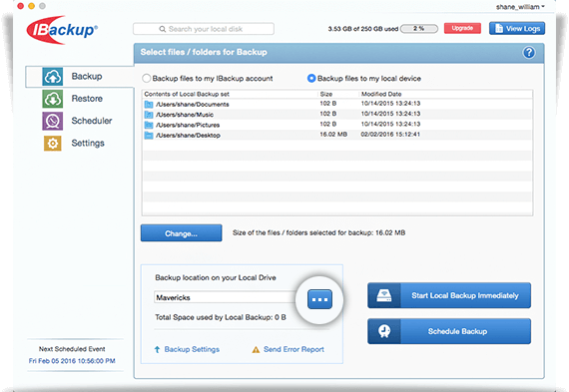The height and width of the screenshot is (392, 569).
Task: Click the warning triangle beside Send Error Report
Action: [x=256, y=349]
